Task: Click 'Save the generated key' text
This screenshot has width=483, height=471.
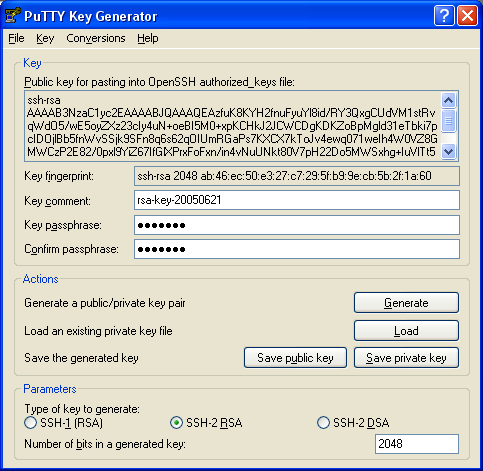Action: [x=81, y=358]
